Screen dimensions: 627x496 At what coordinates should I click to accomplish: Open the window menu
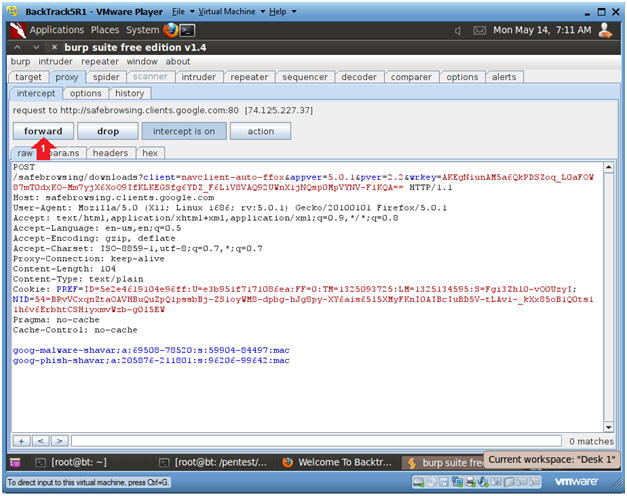142,62
